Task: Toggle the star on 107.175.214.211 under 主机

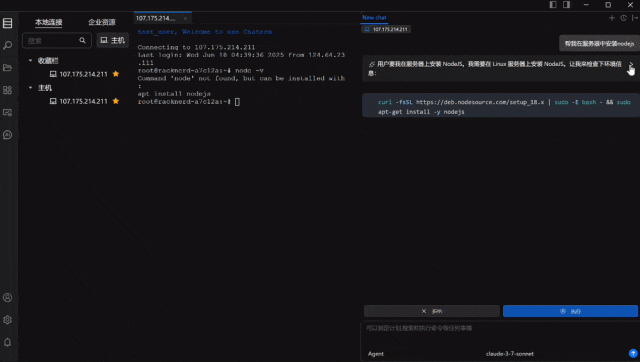Action: pos(116,101)
